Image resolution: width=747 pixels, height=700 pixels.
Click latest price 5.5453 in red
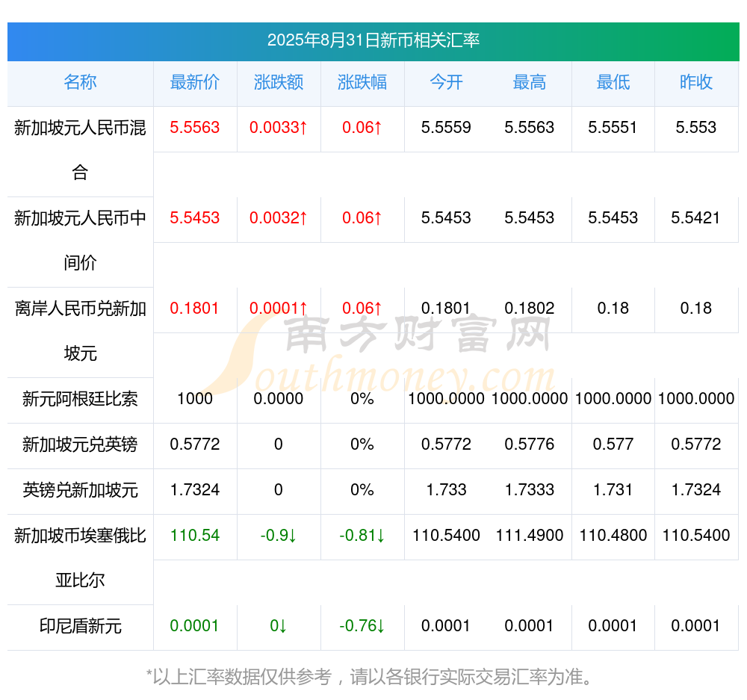click(195, 218)
